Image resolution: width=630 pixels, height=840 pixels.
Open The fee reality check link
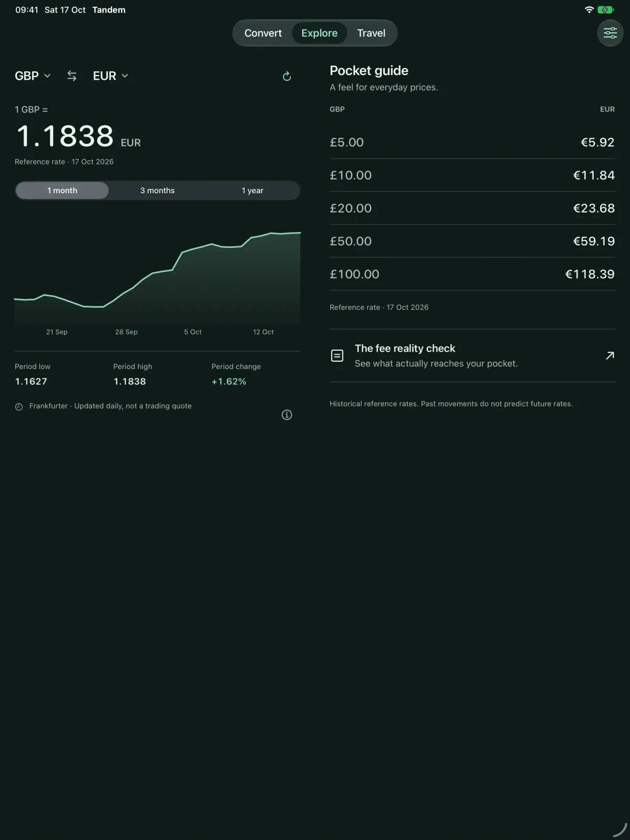coord(472,355)
